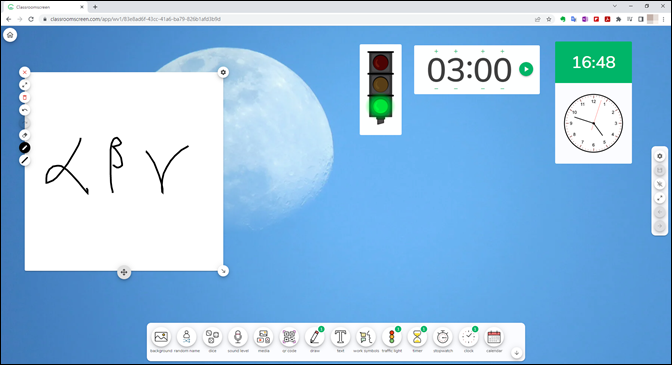Decrease timer tens of minutes with minus

click(436, 89)
